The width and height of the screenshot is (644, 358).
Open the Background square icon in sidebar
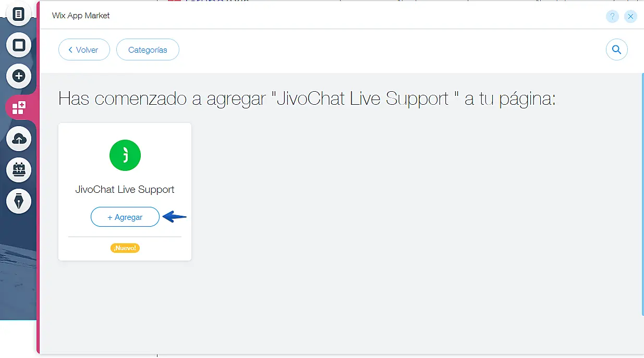click(19, 45)
